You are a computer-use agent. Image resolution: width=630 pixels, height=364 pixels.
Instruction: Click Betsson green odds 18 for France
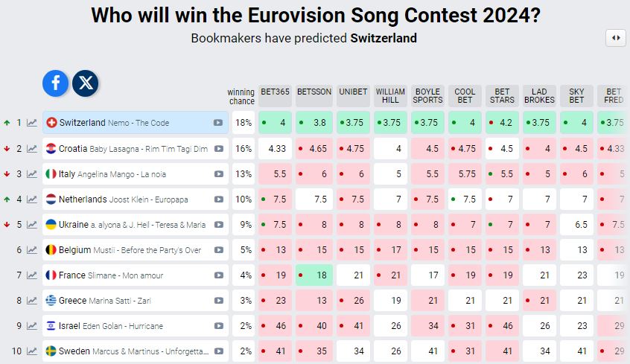pos(314,275)
